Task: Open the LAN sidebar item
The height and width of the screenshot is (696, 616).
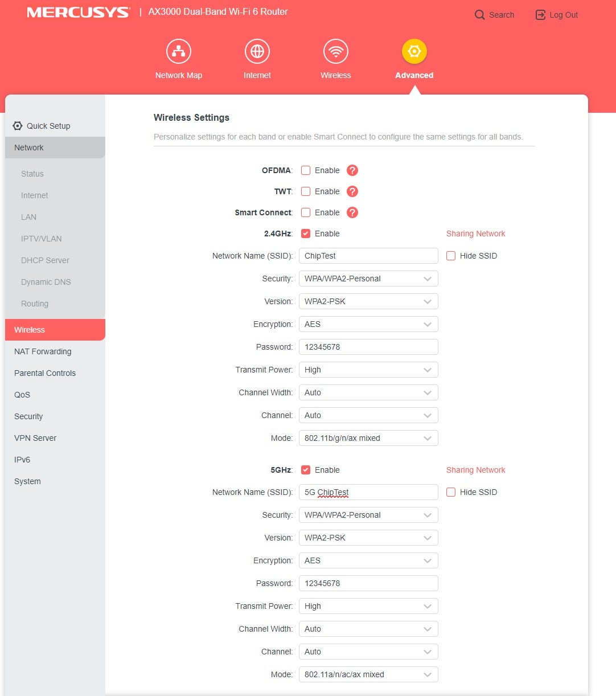Action: point(28,217)
